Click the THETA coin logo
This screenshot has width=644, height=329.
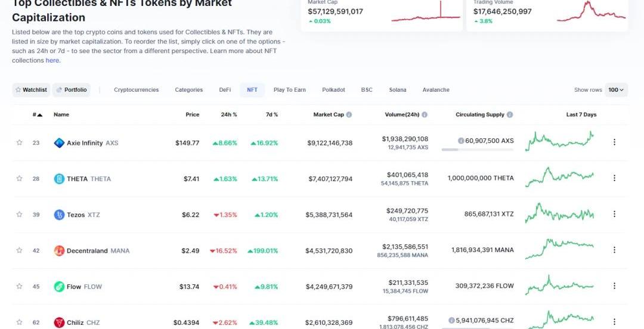click(x=59, y=179)
